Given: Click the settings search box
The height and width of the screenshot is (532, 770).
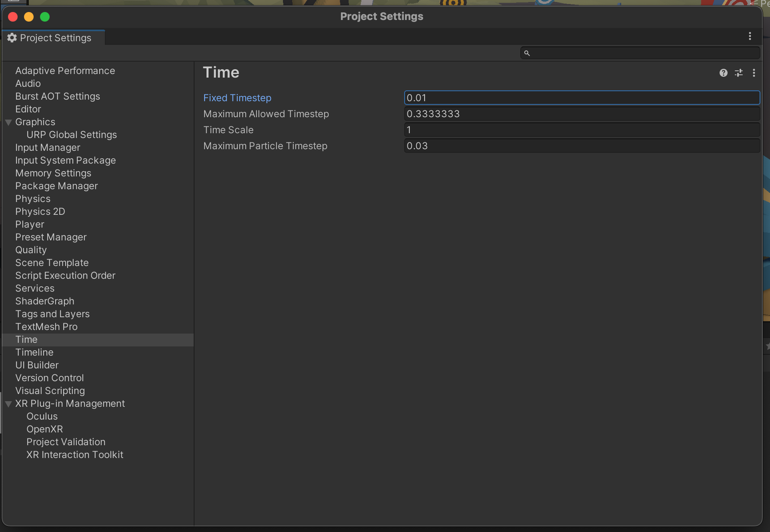Looking at the screenshot, I should (x=644, y=53).
